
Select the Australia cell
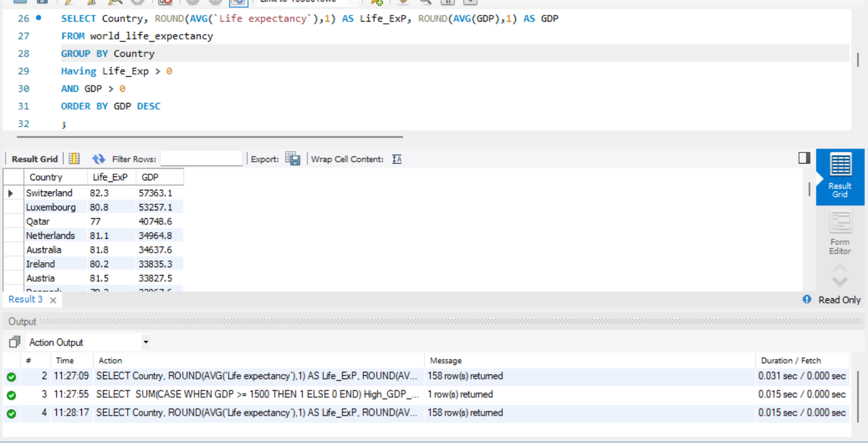pos(56,250)
